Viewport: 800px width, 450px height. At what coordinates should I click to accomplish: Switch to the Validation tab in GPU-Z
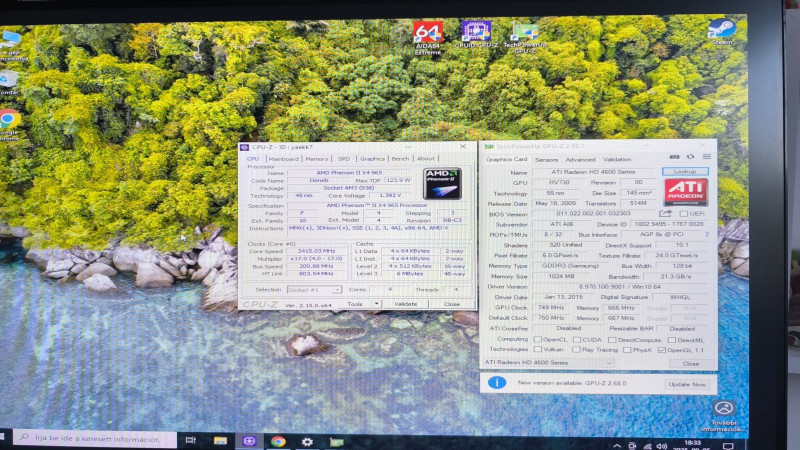[617, 160]
